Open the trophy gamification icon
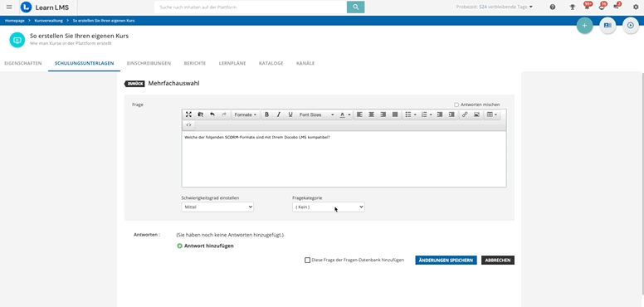 pos(572,7)
